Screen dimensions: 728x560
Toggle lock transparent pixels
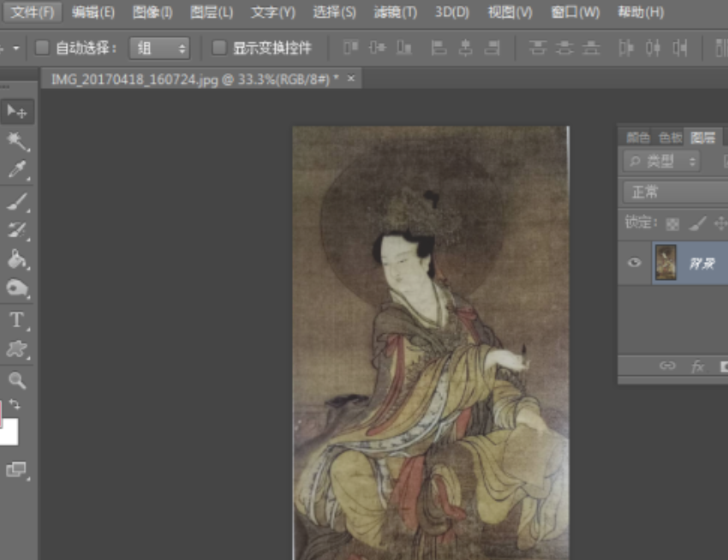672,224
